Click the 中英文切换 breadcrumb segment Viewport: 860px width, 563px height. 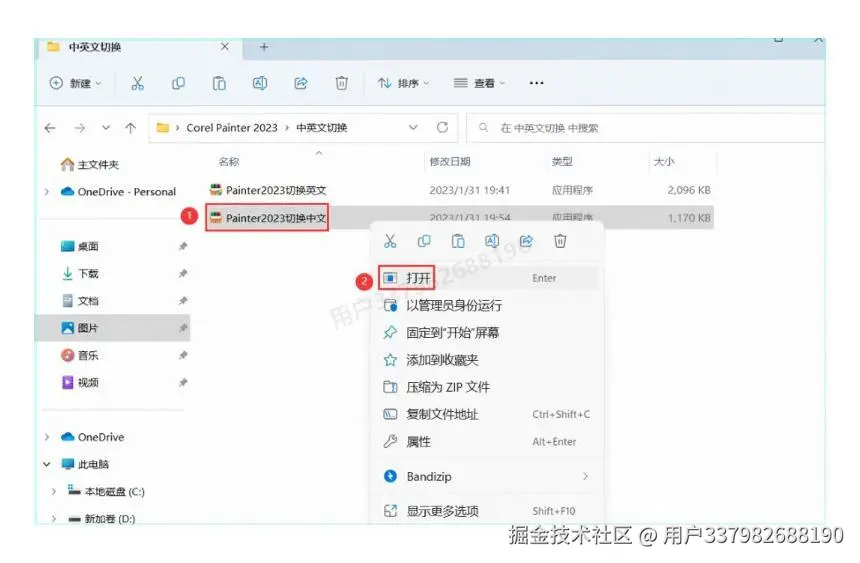(322, 128)
